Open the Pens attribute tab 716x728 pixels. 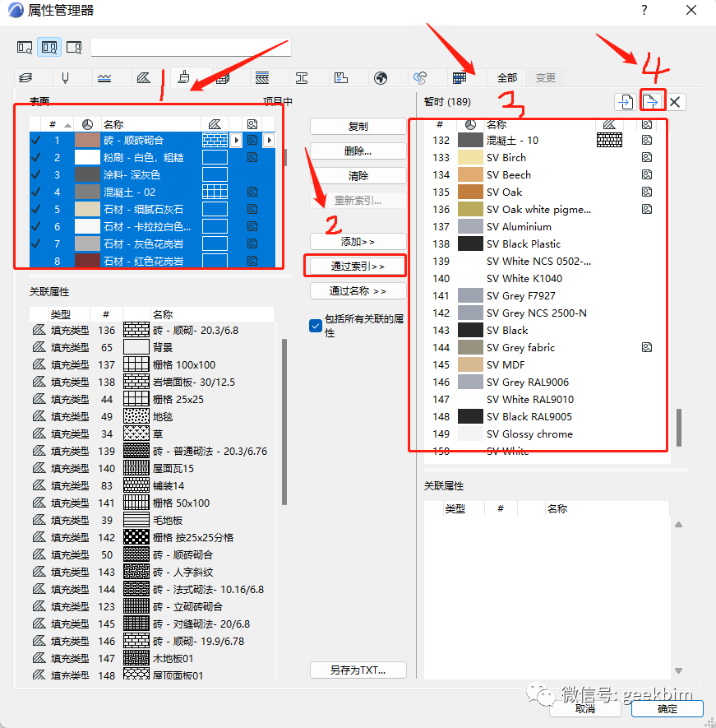65,78
